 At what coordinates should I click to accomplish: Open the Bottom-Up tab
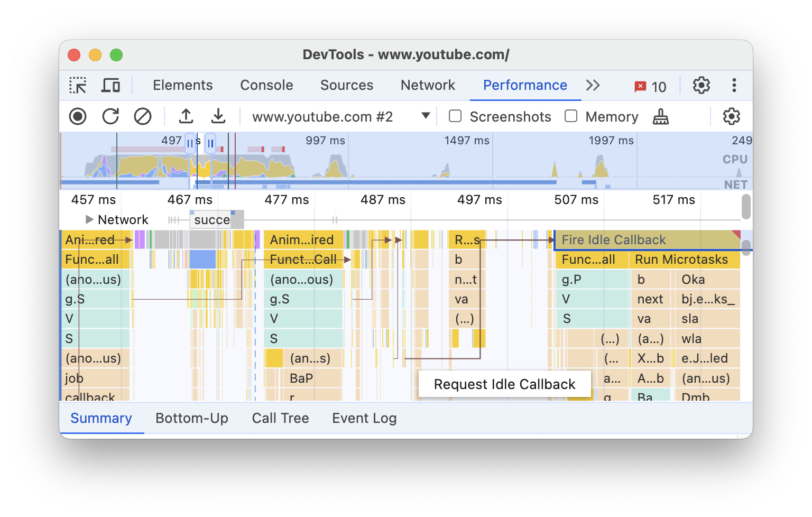192,418
